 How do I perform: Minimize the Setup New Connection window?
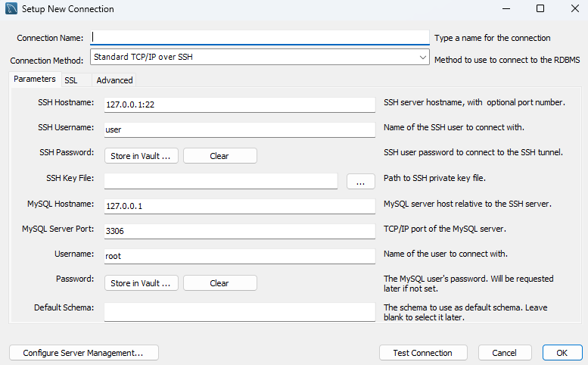[x=506, y=8]
